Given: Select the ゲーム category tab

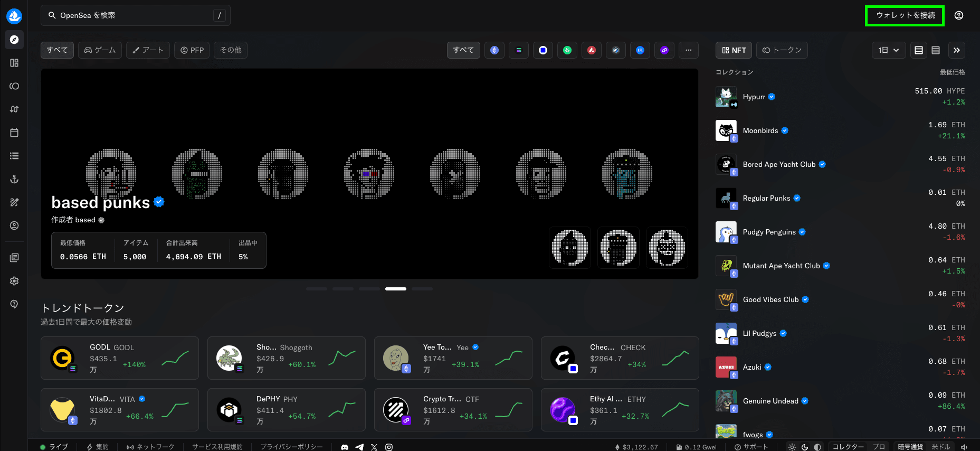Looking at the screenshot, I should click(100, 50).
